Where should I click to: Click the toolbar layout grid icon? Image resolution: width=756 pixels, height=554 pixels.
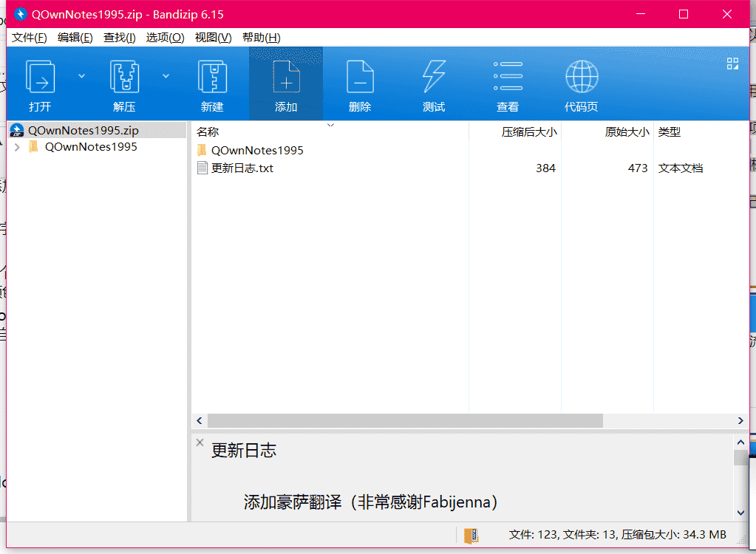coord(732,64)
